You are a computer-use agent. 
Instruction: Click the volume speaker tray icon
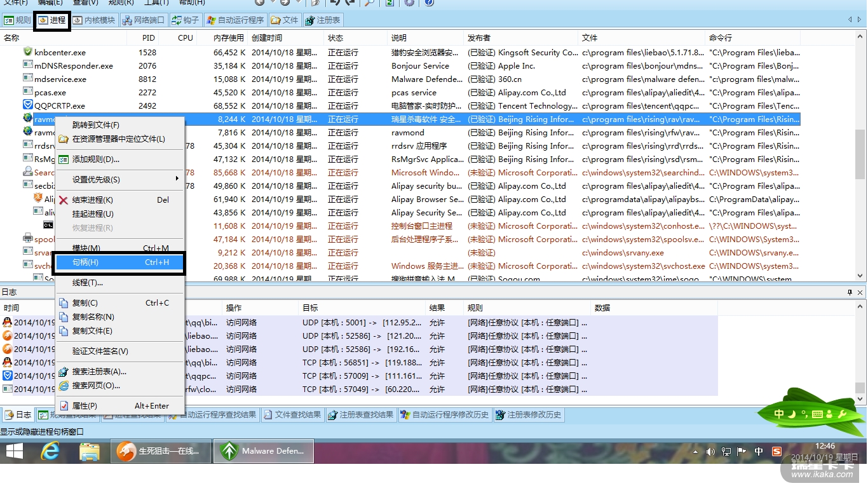coord(710,452)
